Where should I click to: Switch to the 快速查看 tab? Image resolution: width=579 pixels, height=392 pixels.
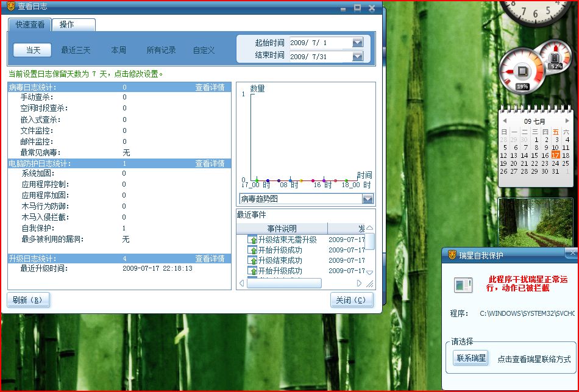coord(30,25)
